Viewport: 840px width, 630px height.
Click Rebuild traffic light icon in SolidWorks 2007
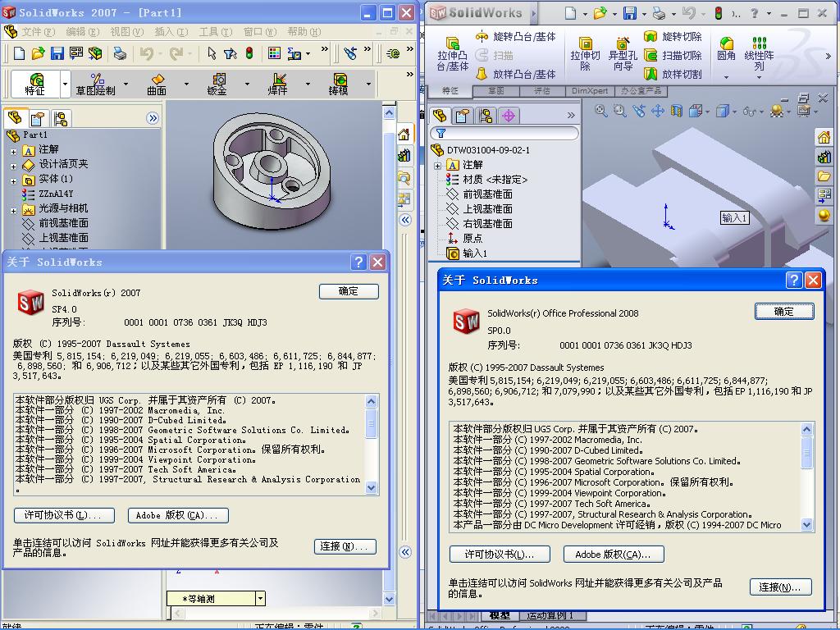(x=249, y=53)
